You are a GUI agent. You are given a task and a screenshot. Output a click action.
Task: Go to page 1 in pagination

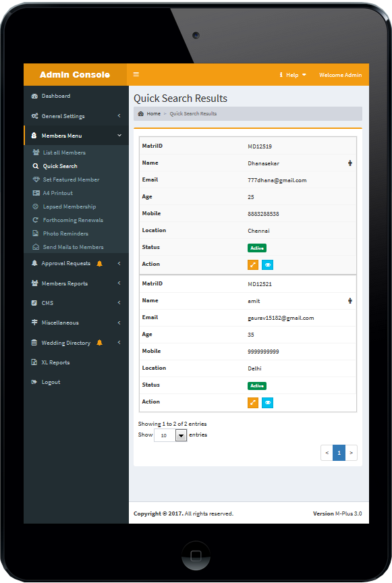pos(339,453)
